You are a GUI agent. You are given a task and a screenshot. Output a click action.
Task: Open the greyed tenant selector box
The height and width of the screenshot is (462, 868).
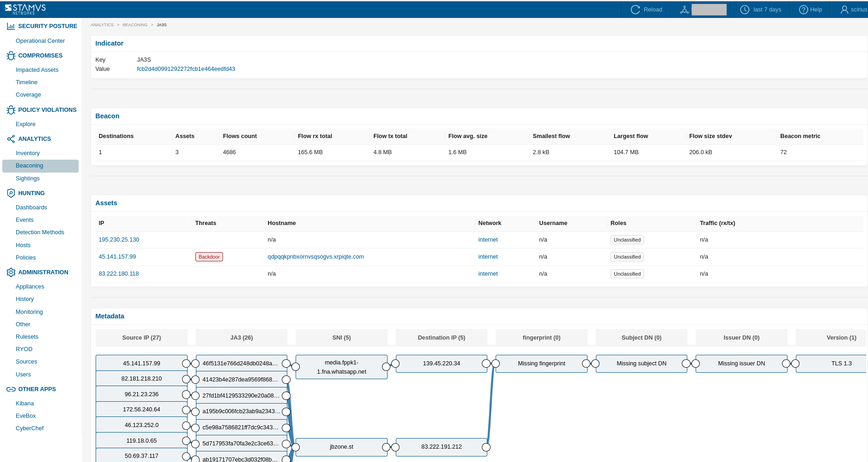coord(708,10)
